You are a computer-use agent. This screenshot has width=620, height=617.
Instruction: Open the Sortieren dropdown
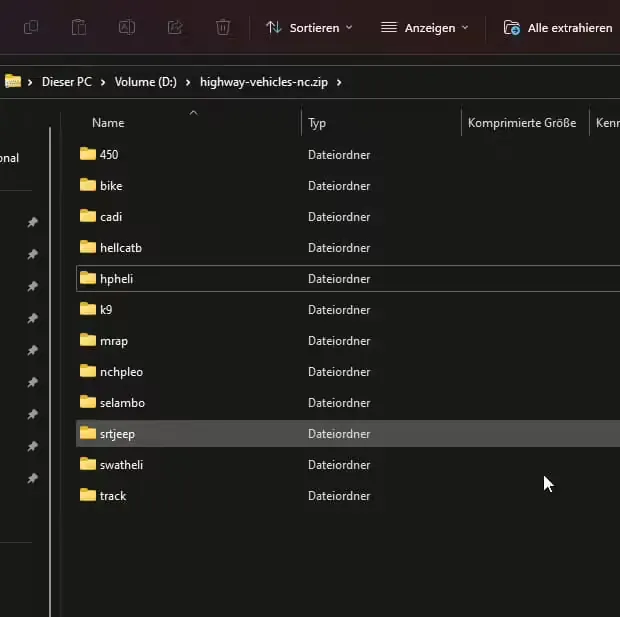click(x=309, y=28)
